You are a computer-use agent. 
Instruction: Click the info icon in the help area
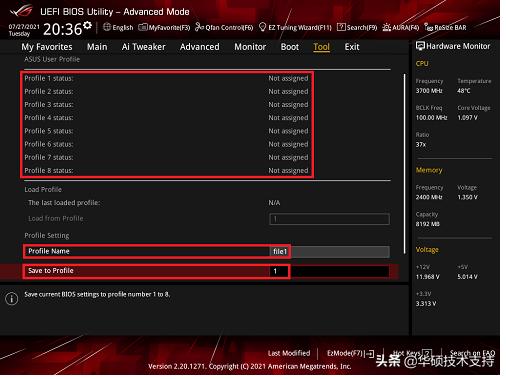pos(12,298)
